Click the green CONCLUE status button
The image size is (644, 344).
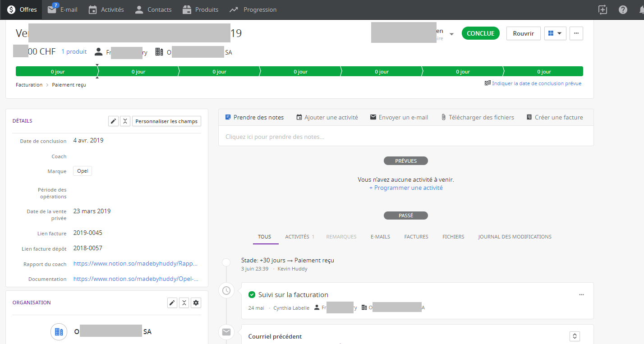pyautogui.click(x=480, y=33)
